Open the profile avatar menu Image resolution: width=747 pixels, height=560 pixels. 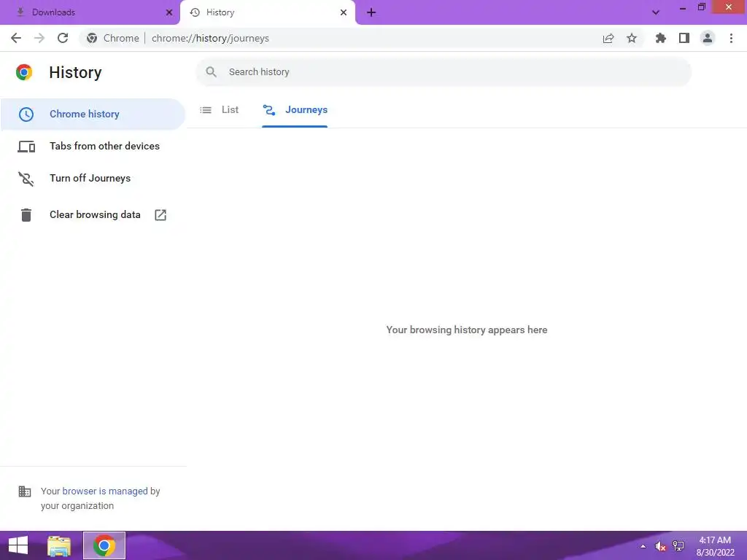708,38
